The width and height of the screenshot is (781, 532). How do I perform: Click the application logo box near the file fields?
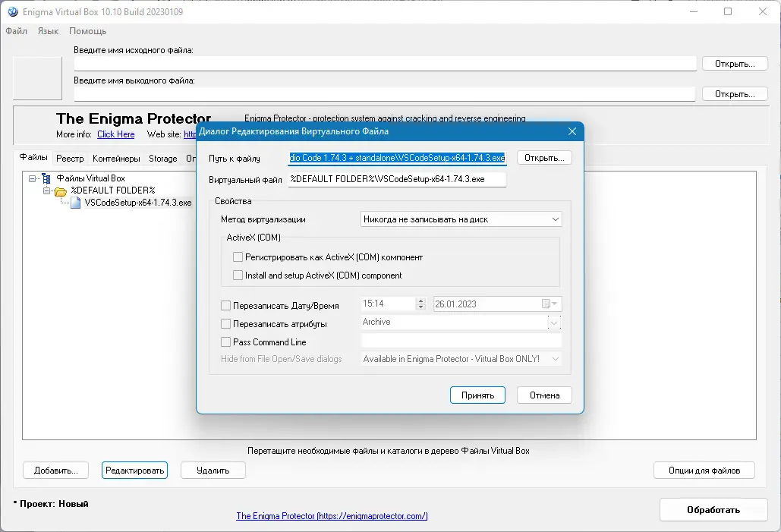[x=37, y=78]
